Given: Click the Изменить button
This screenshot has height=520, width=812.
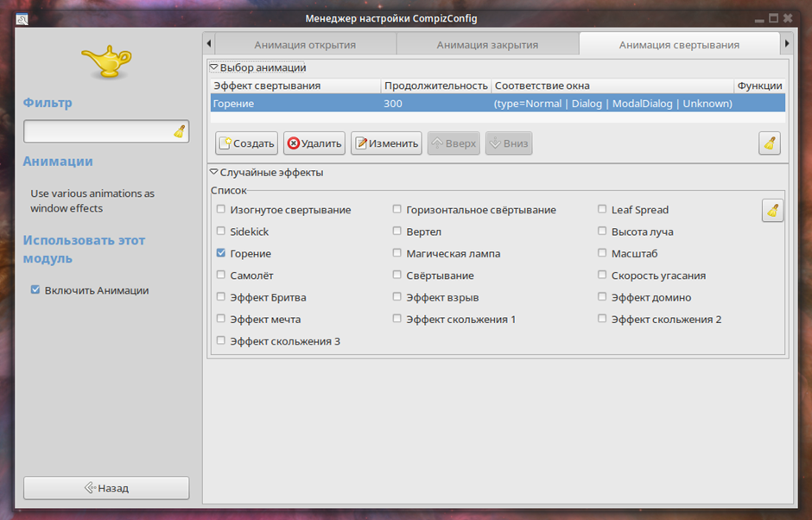Looking at the screenshot, I should click(x=386, y=143).
